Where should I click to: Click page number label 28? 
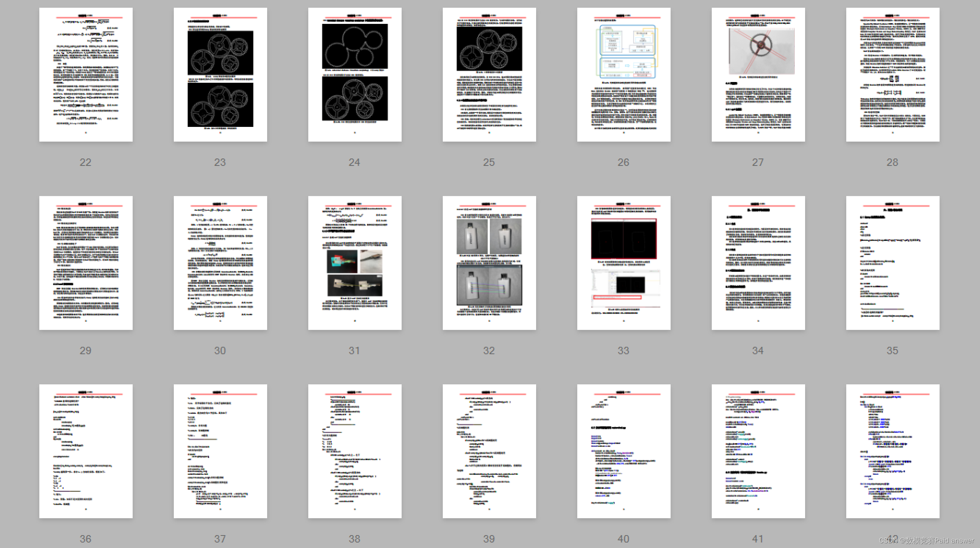point(892,162)
